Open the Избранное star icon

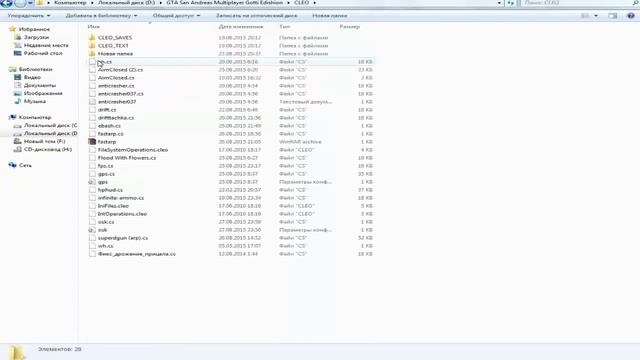pyautogui.click(x=13, y=29)
